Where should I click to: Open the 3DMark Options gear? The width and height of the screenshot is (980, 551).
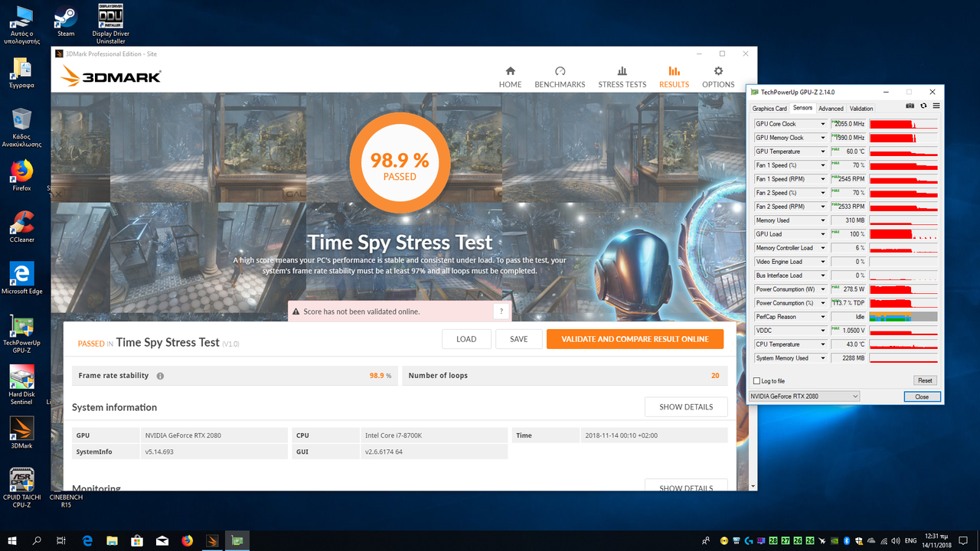718,77
